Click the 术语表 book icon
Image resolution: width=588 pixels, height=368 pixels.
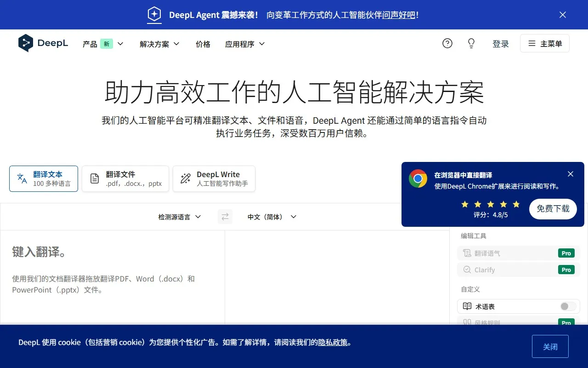[467, 306]
